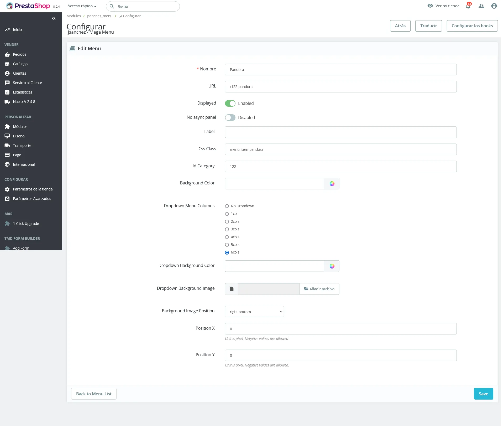
Task: Click the Ver mi tienda link
Action: (x=447, y=6)
